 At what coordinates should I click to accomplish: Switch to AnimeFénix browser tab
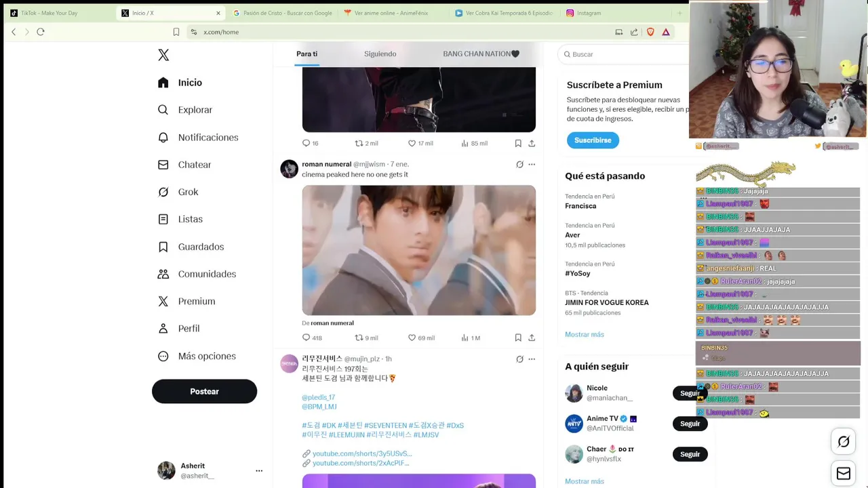(x=393, y=13)
